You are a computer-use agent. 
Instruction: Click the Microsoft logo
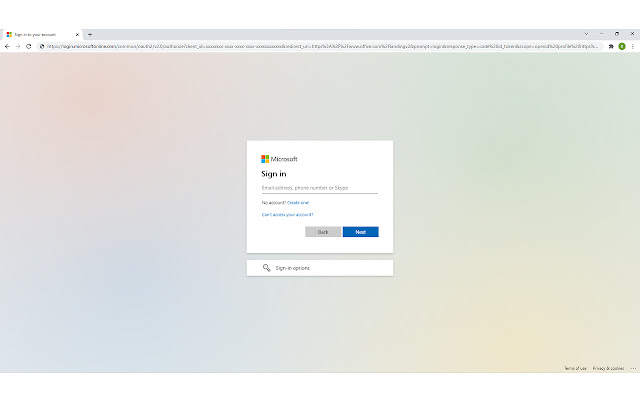[x=279, y=159]
